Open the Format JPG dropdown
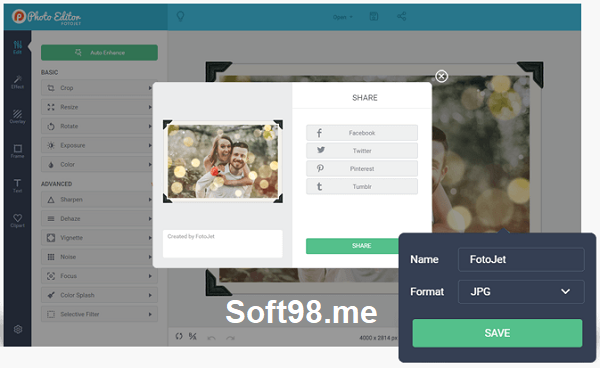 (x=521, y=291)
